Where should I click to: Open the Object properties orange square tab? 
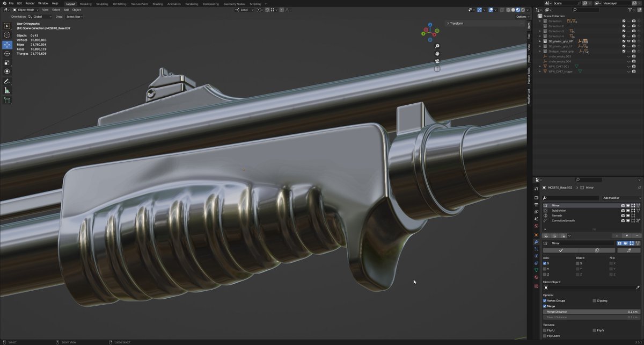(x=536, y=235)
